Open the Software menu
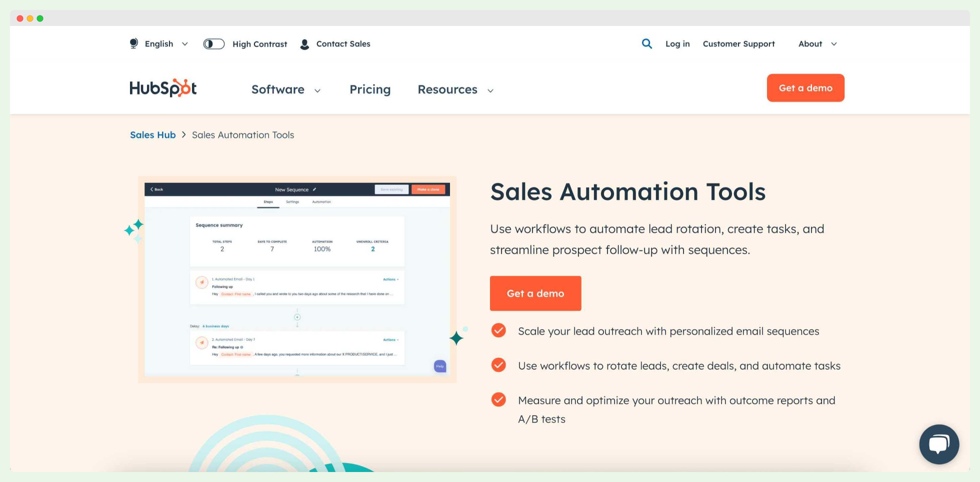The image size is (980, 482). pyautogui.click(x=277, y=89)
